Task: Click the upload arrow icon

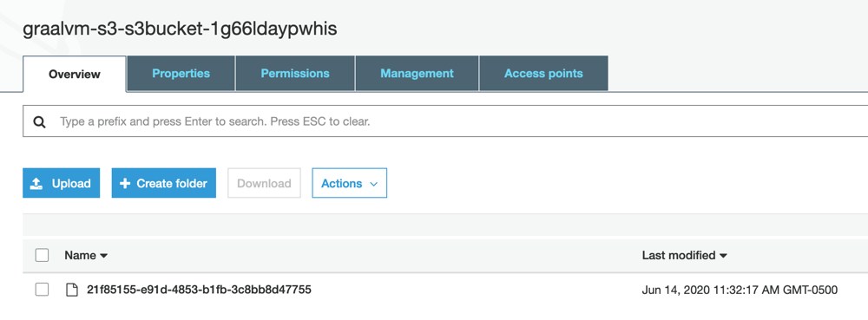Action: 36,184
